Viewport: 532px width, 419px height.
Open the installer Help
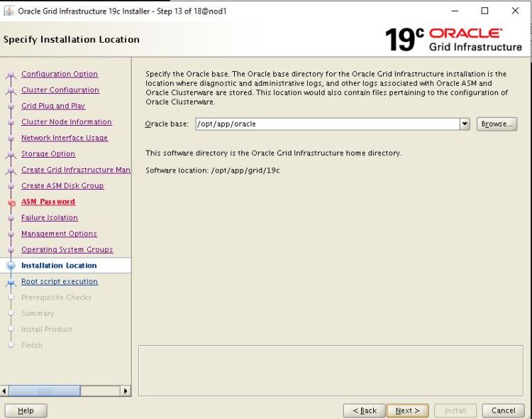(26, 410)
